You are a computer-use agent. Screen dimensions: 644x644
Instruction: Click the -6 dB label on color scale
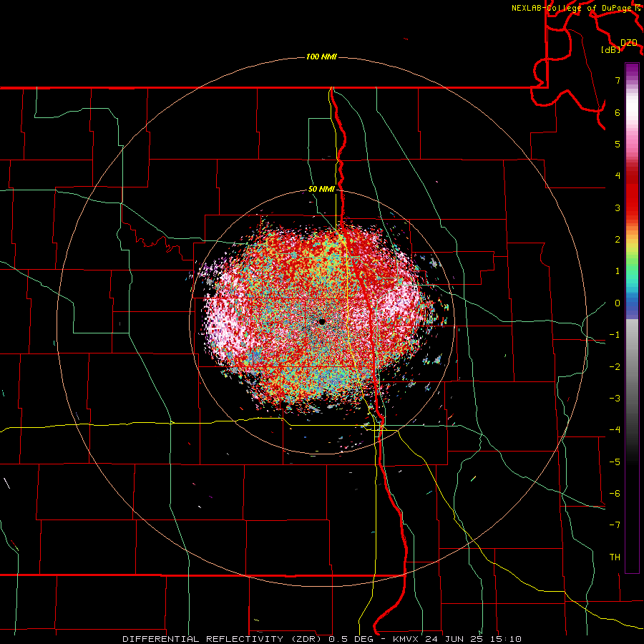click(x=615, y=494)
